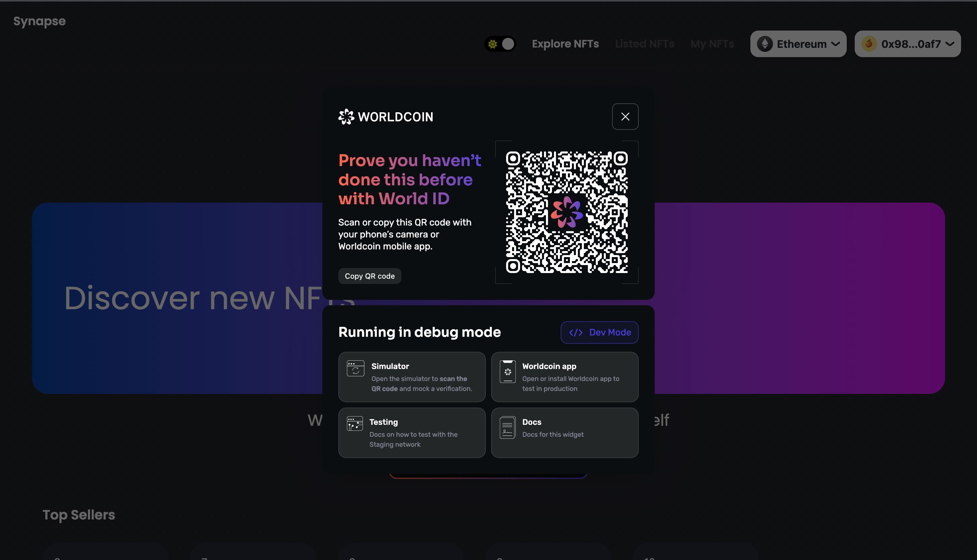Screen dimensions: 977x560
Task: Open the Worldcoin app card
Action: 565,377
